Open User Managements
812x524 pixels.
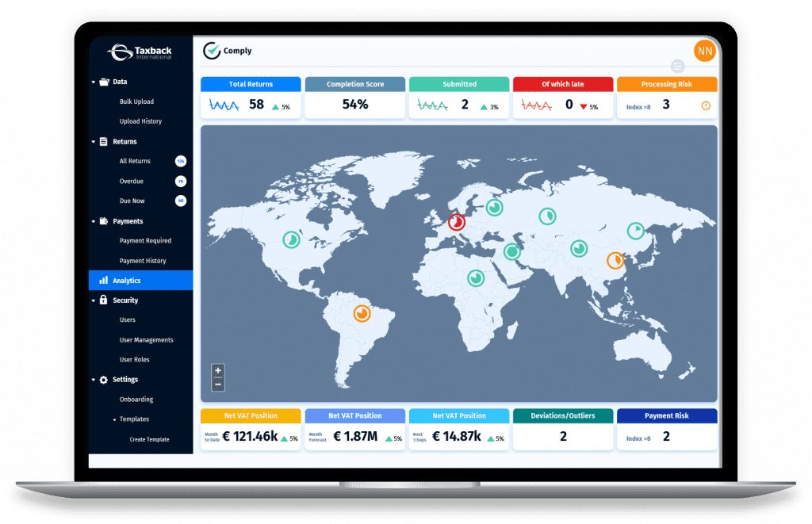pyautogui.click(x=147, y=340)
